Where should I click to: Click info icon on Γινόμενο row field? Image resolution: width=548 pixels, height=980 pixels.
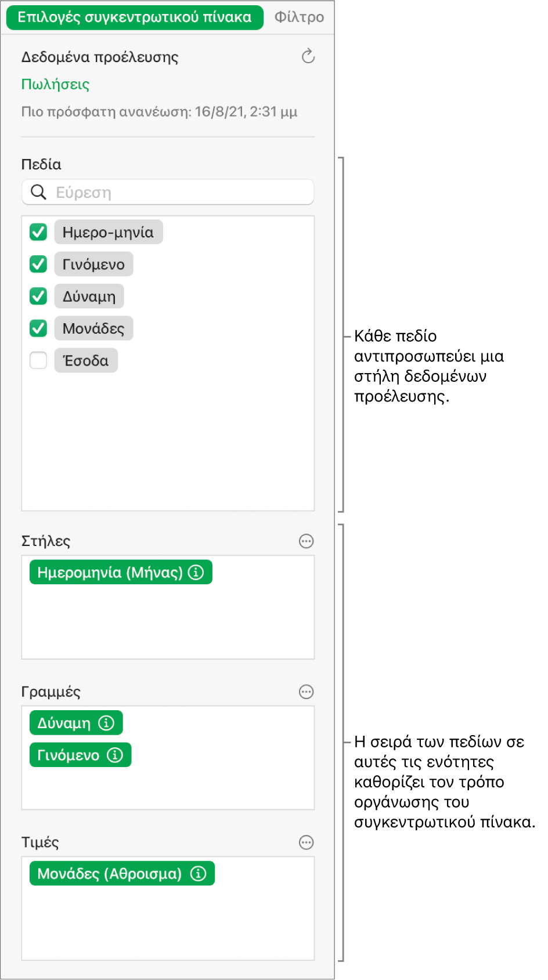click(x=115, y=755)
